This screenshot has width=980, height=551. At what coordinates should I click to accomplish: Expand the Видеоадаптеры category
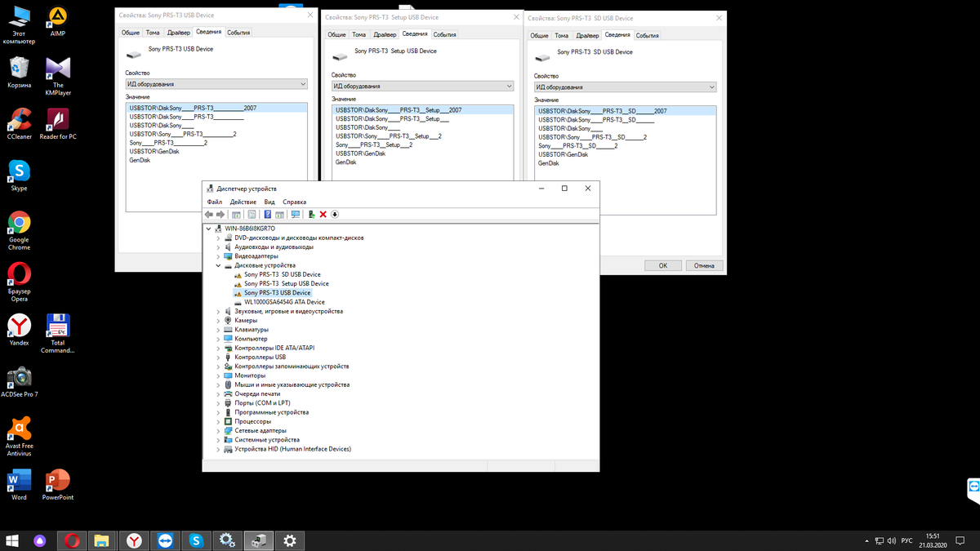218,256
